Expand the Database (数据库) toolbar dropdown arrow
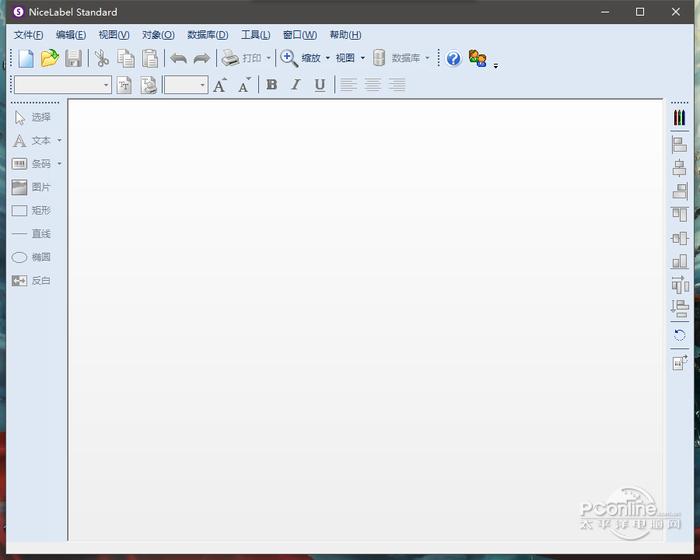 (x=427, y=58)
